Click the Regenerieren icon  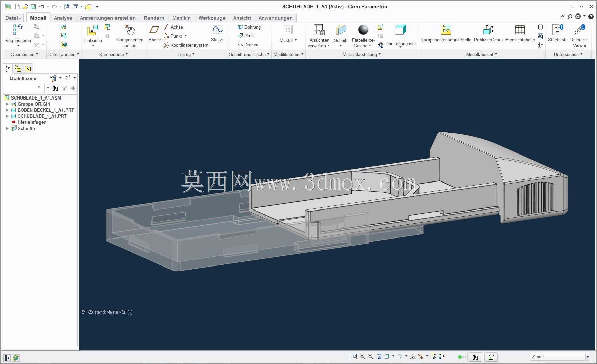click(18, 30)
